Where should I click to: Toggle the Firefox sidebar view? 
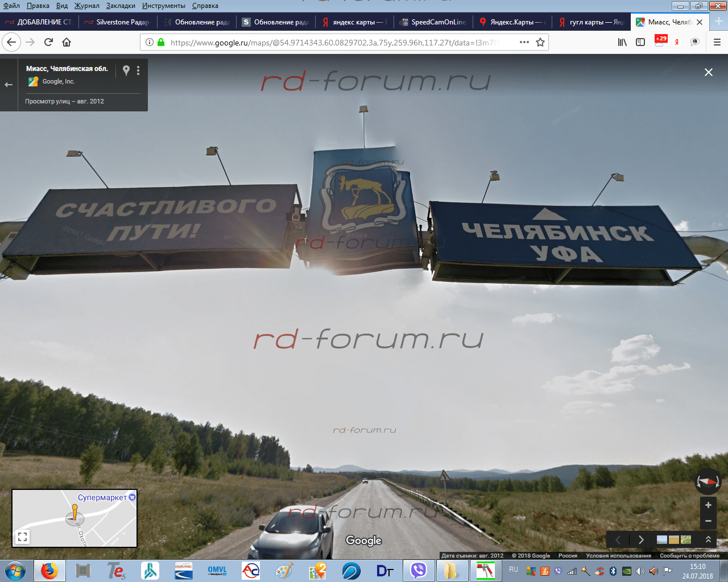(640, 42)
